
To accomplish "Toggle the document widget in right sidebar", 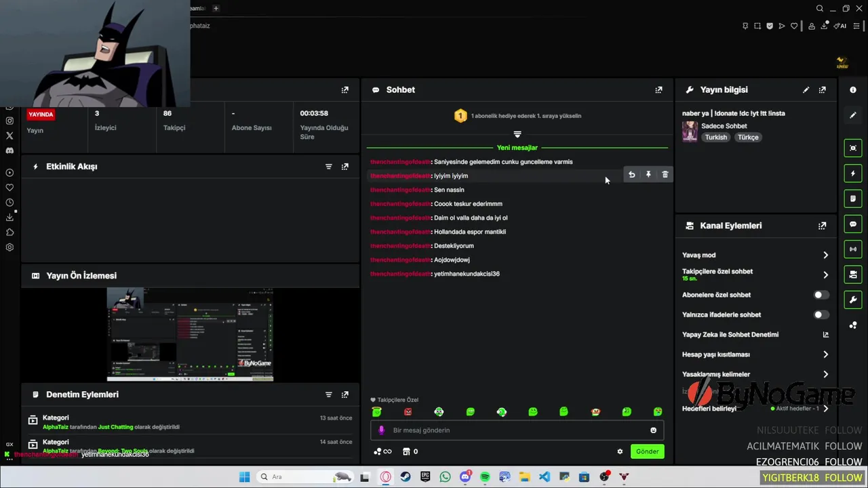I will 853,199.
